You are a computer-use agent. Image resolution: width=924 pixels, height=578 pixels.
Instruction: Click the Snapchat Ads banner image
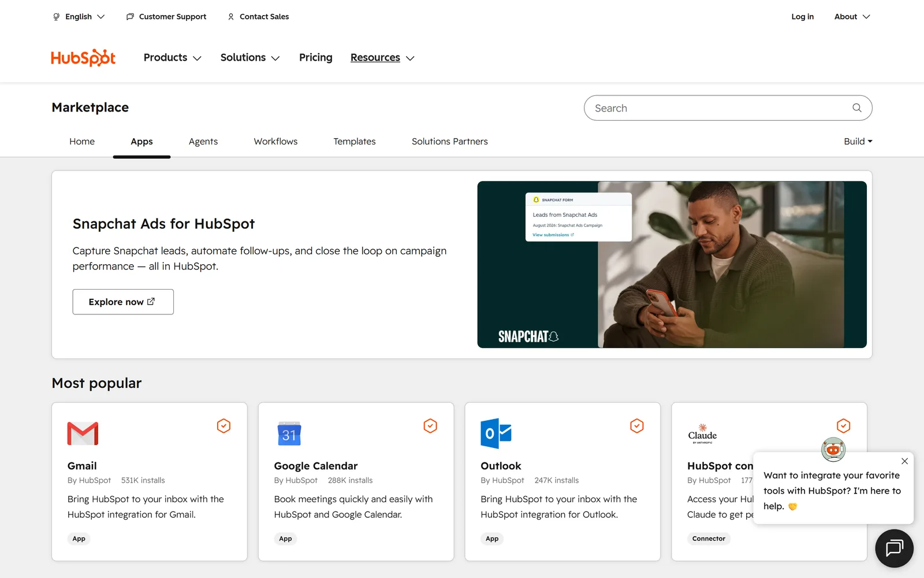click(x=672, y=265)
